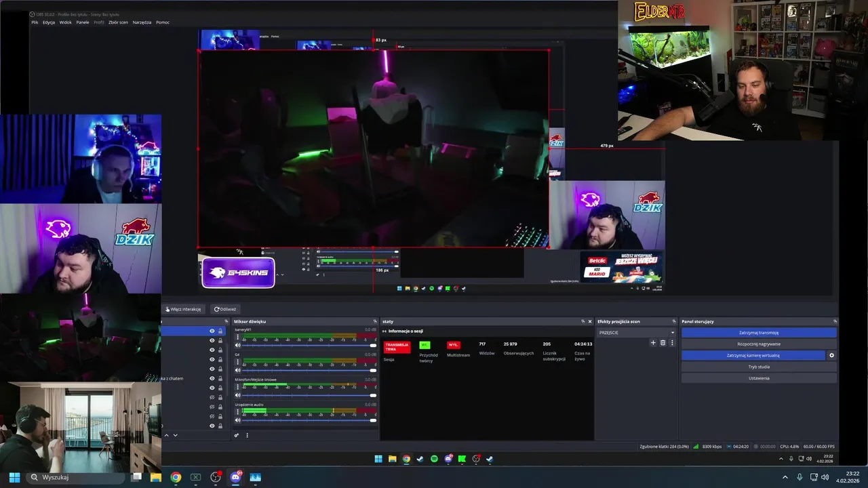
Task: Click the Wyszukaj taskbar search box
Action: click(x=76, y=477)
